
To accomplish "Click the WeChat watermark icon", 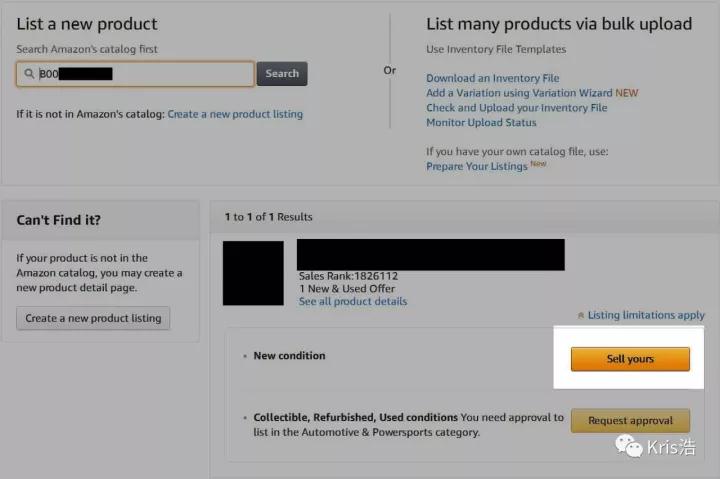I will pyautogui.click(x=629, y=446).
